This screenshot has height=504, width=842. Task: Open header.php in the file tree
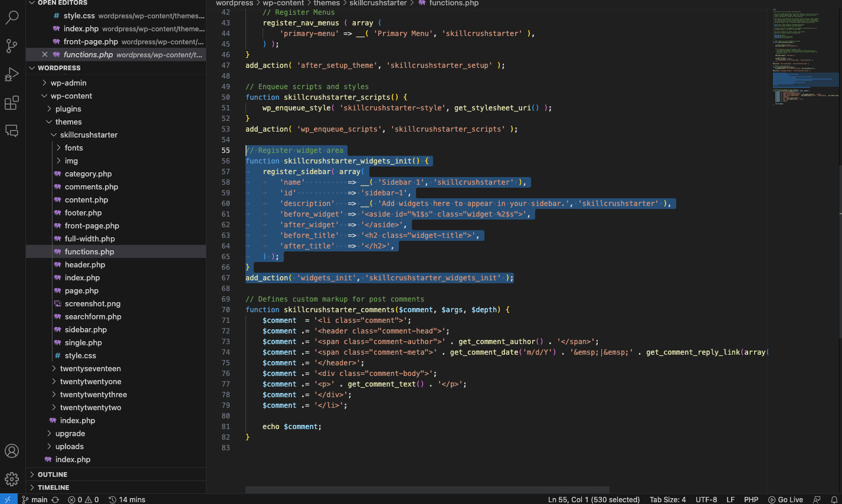(x=116, y=265)
